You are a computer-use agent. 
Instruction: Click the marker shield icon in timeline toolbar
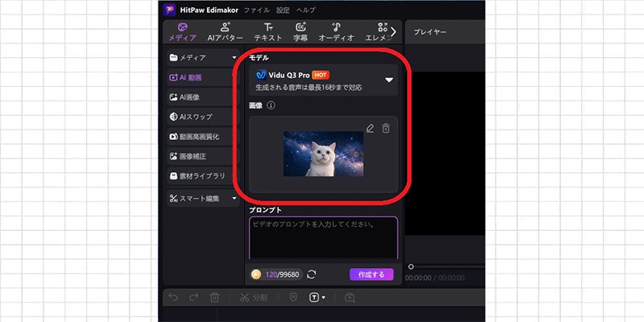pyautogui.click(x=293, y=297)
